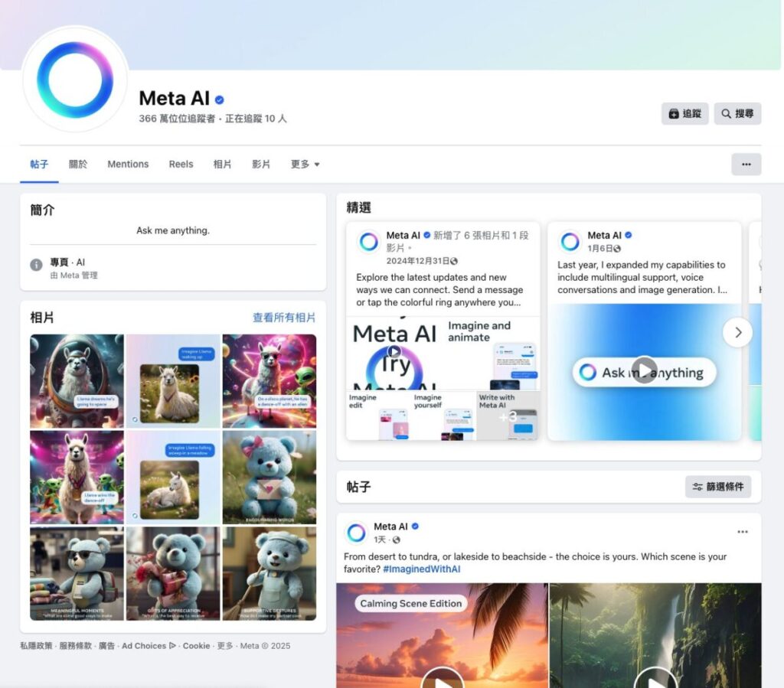Open the sunglasses bear Meaningful Moments photo
Viewport: 784px width, 688px height.
77,573
